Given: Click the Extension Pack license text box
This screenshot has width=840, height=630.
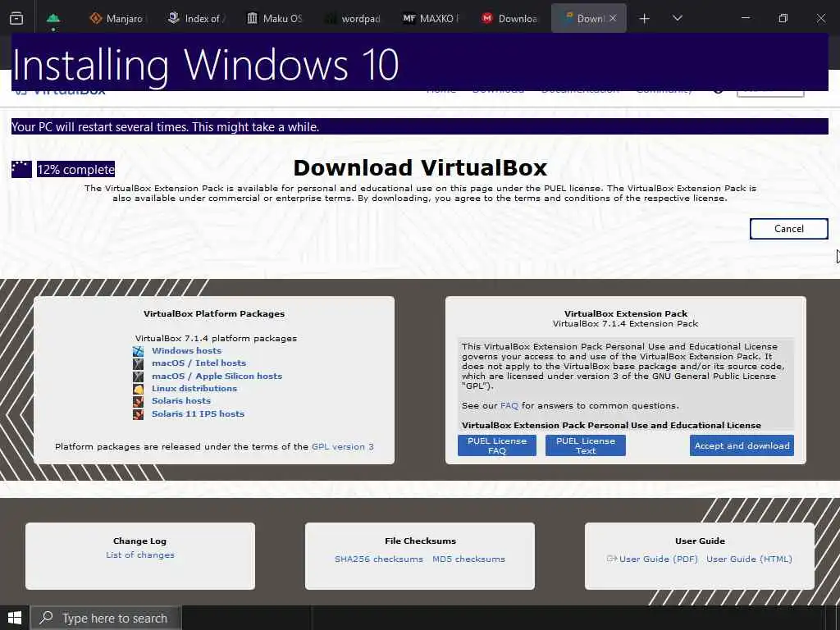Looking at the screenshot, I should click(x=625, y=385).
